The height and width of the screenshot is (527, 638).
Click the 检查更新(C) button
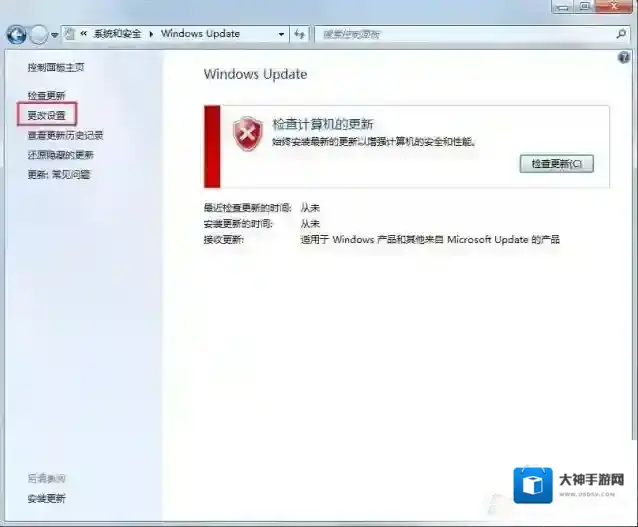pos(556,164)
